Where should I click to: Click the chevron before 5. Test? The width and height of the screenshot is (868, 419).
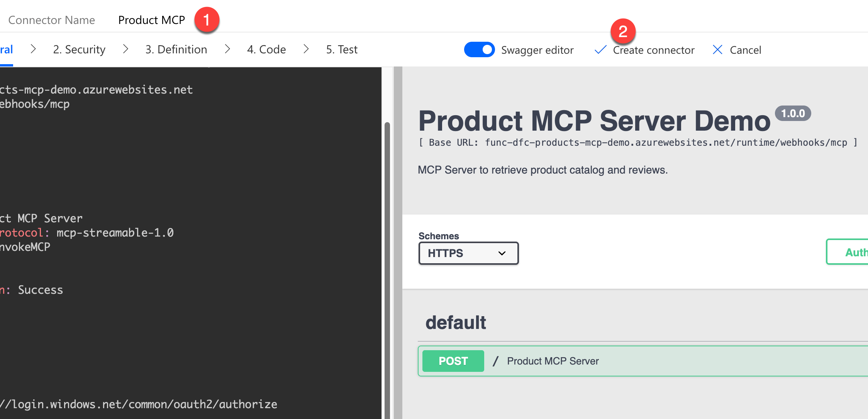click(306, 49)
